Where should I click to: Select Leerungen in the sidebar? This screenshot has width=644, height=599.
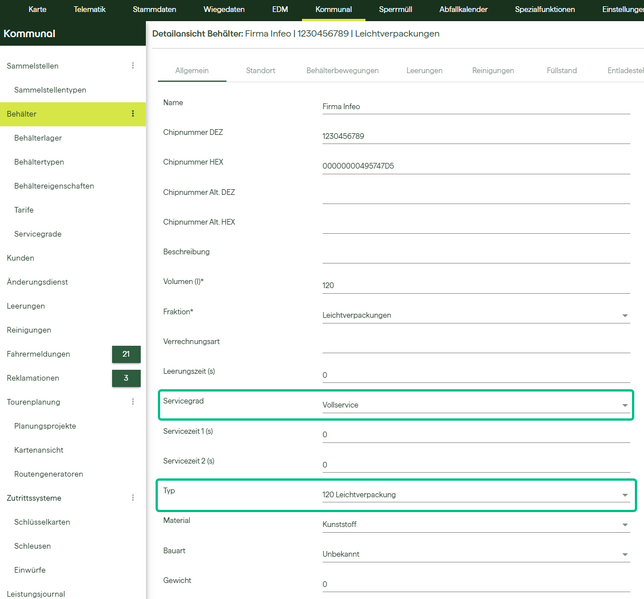click(x=25, y=306)
